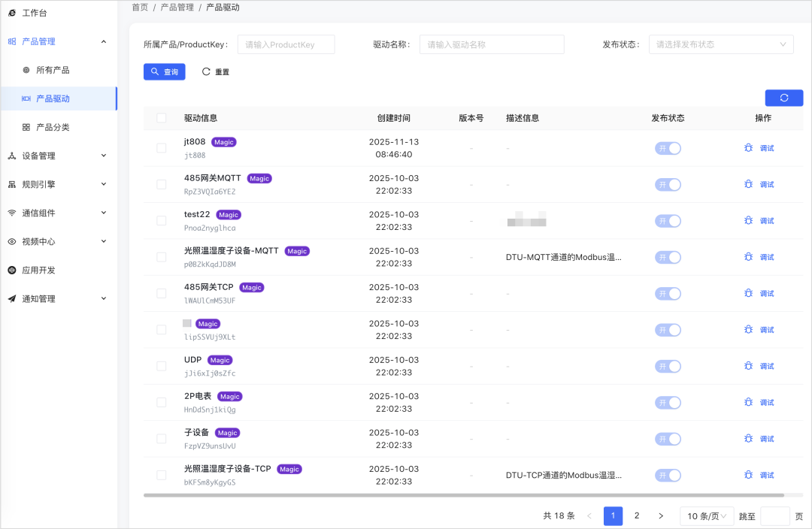Tick the select-all checkbox in table header

point(162,118)
